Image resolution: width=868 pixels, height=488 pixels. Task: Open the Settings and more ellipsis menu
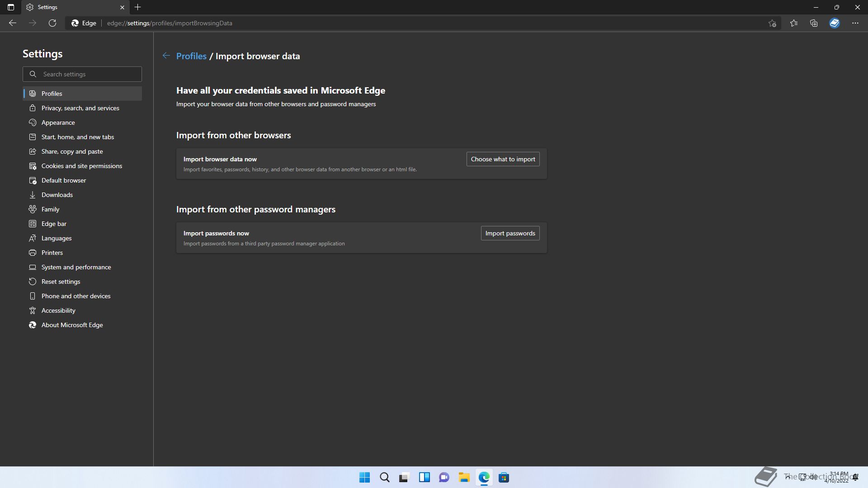click(855, 23)
